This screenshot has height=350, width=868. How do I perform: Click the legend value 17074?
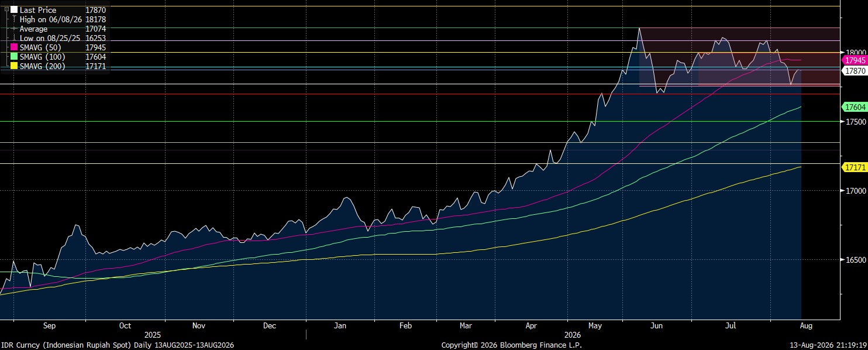[95, 29]
